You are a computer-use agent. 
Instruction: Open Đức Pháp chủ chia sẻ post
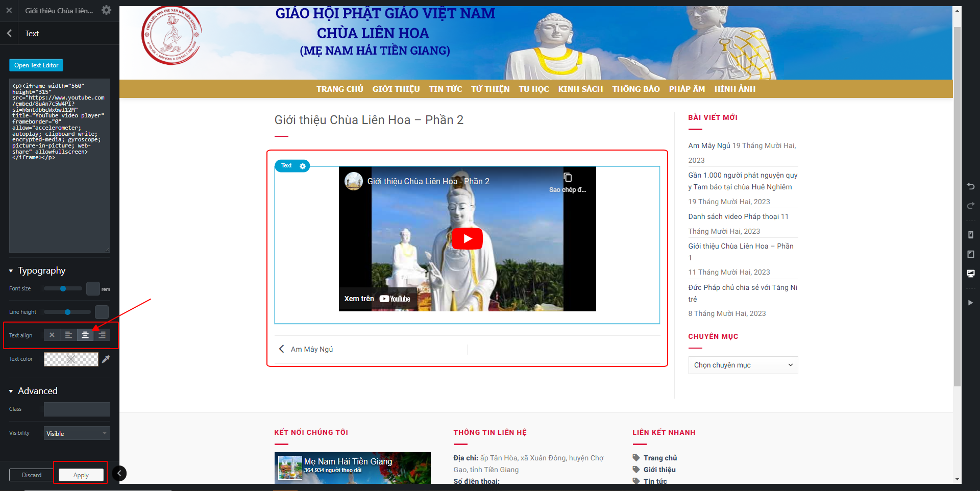click(743, 293)
